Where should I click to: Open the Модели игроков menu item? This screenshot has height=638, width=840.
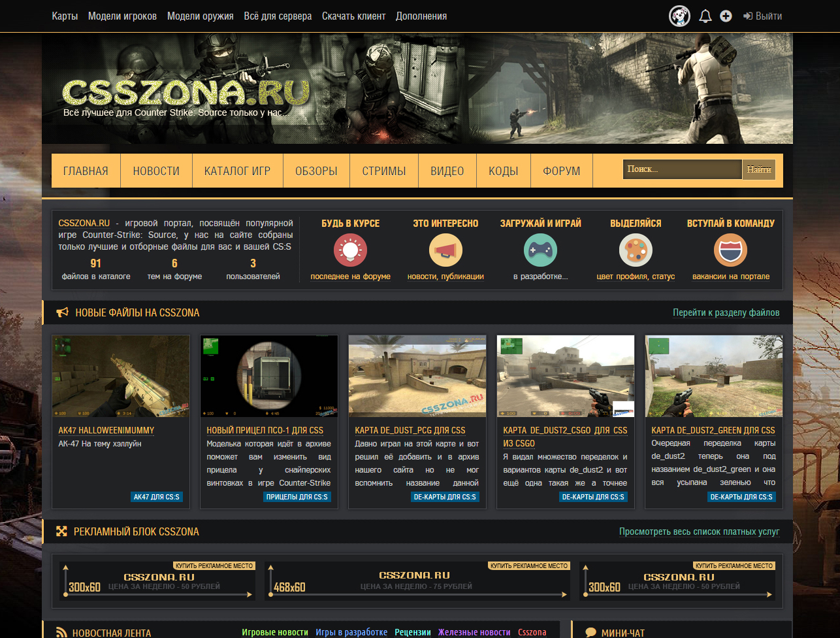click(x=122, y=16)
